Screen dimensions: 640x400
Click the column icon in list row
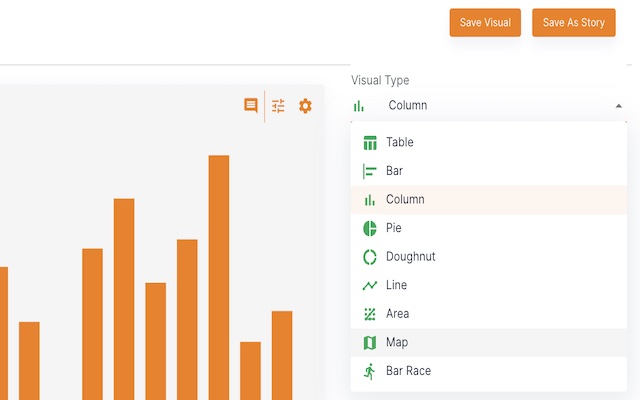pyautogui.click(x=369, y=200)
